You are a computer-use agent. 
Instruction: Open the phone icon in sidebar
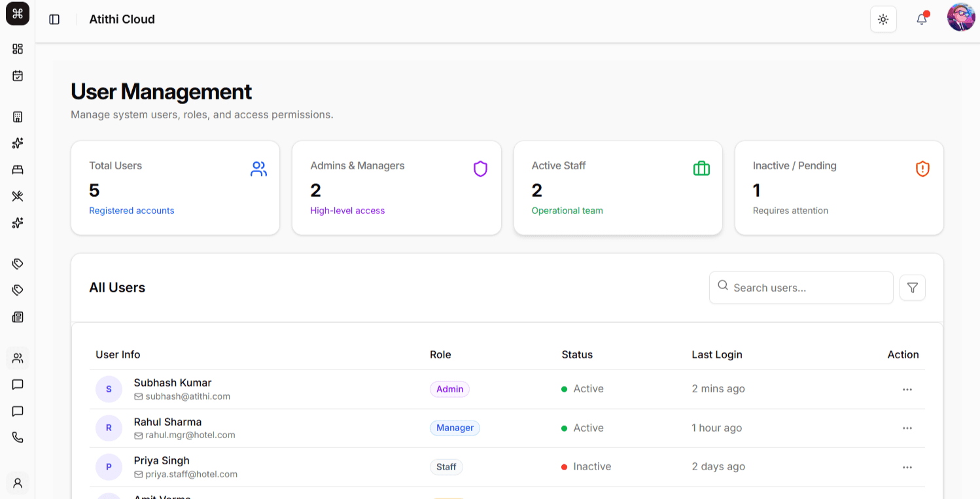click(18, 438)
